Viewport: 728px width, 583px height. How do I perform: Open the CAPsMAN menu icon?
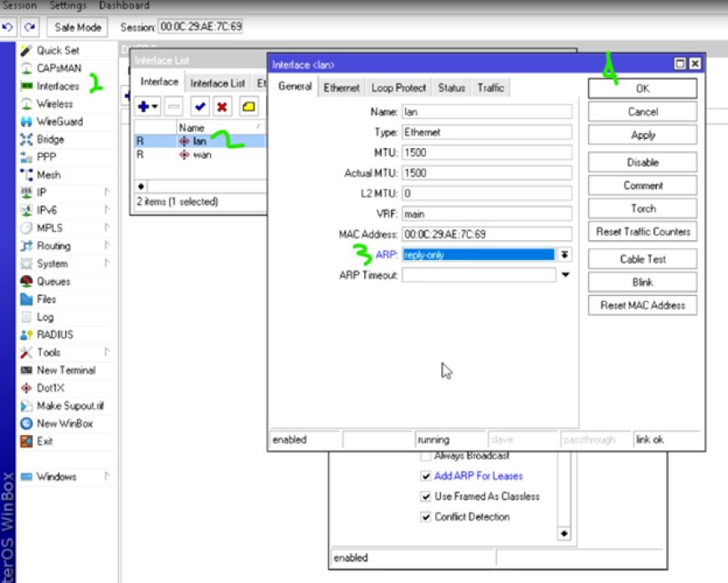(27, 69)
